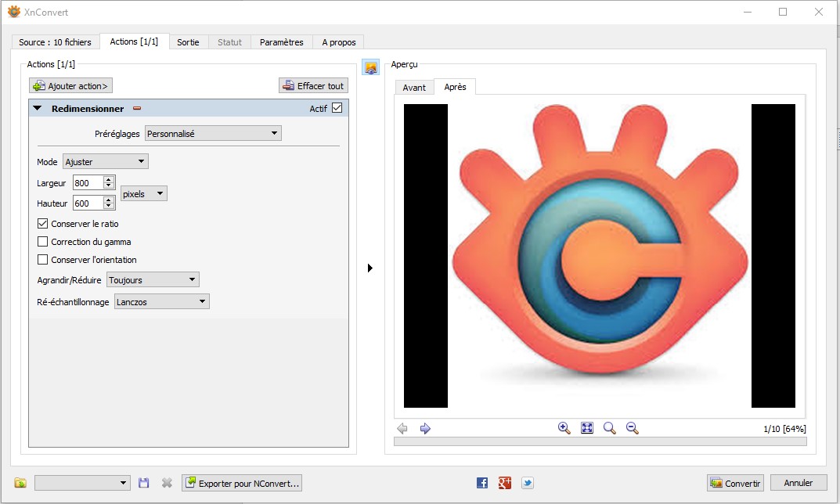
Task: Zoom out of the preview image
Action: pos(633,428)
